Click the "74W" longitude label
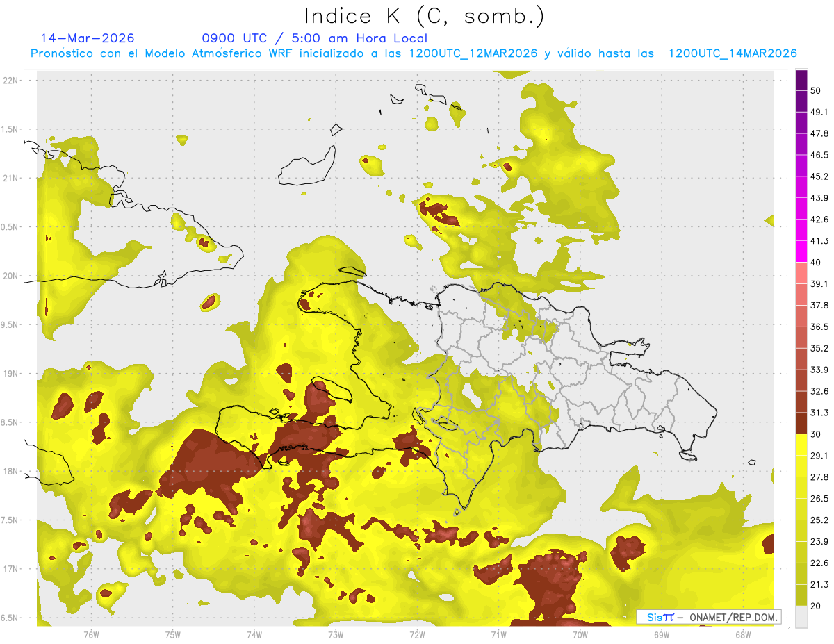This screenshot has height=644, width=834. click(x=254, y=634)
